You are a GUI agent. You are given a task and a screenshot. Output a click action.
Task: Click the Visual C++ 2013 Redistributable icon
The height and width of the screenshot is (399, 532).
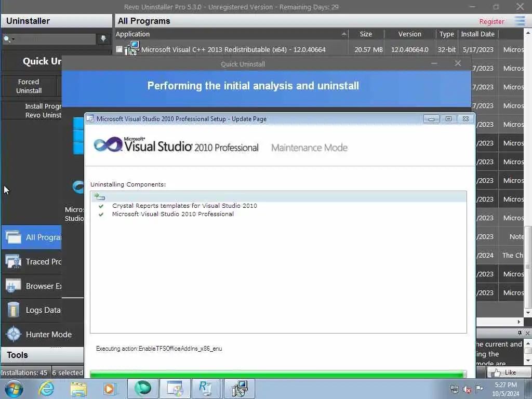click(x=132, y=48)
